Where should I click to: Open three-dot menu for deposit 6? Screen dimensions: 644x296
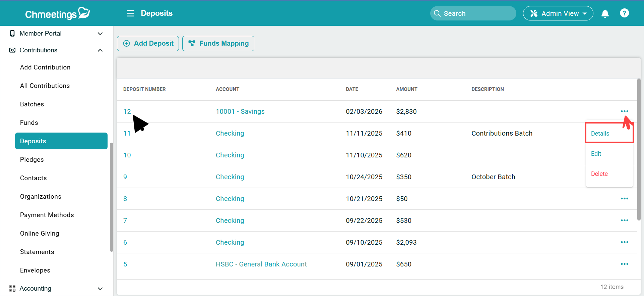(x=624, y=242)
